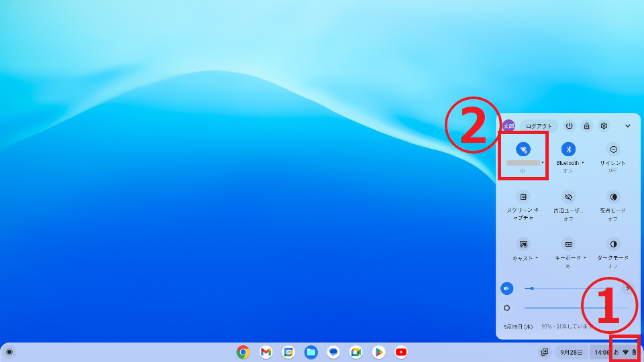The image size is (644, 362).
Task: Open the Tote holding space icon on the shelf
Action: point(545,352)
